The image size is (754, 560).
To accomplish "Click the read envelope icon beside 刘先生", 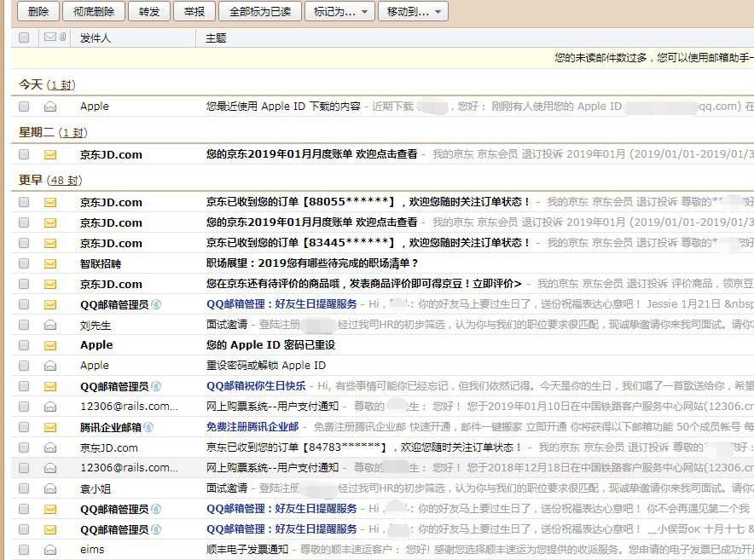I will (50, 325).
